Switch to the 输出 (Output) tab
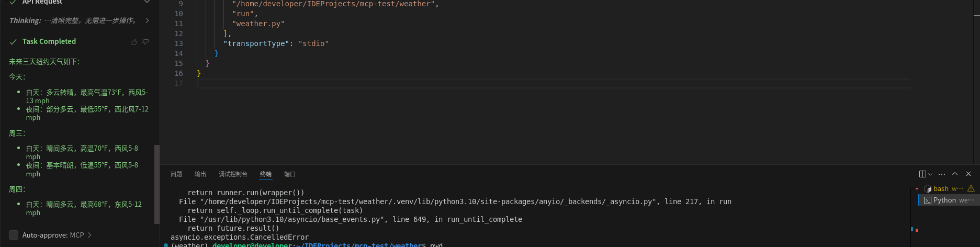Screen dimensions: 980x247 [200, 174]
